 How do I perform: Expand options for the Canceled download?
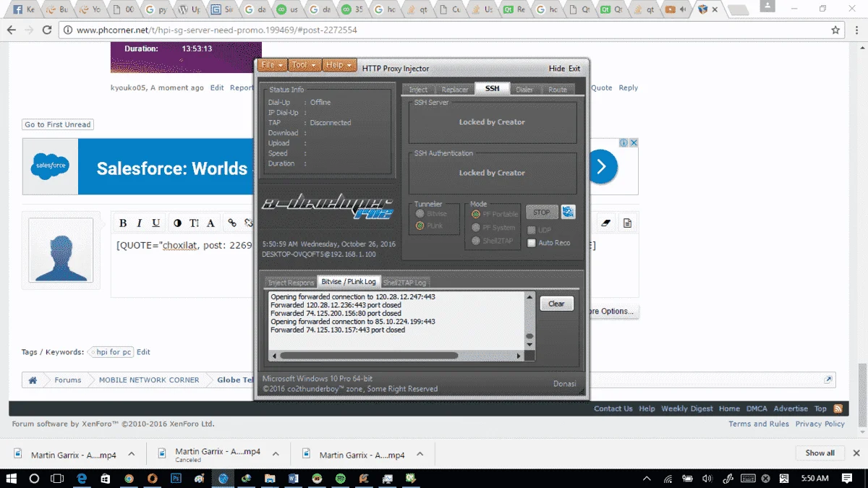(276, 454)
